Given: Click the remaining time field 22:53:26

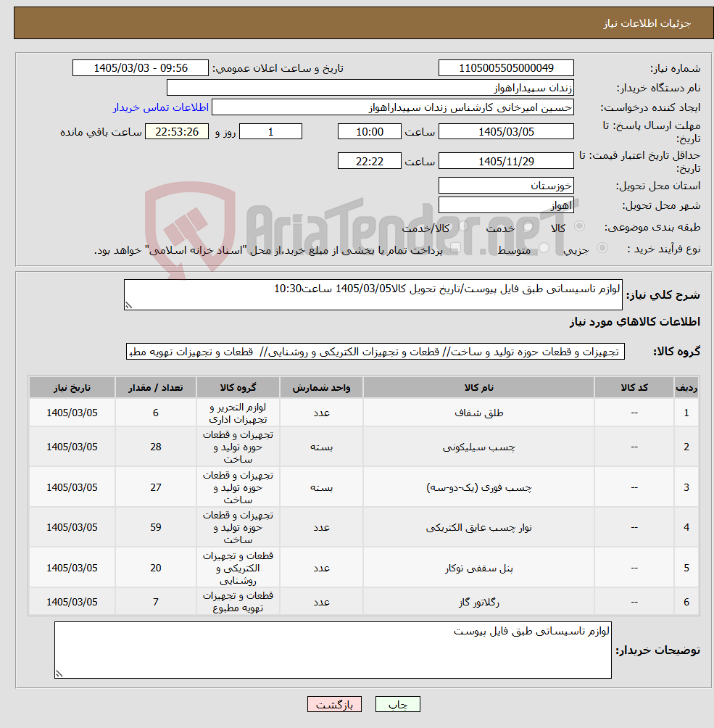Looking at the screenshot, I should point(177,132).
